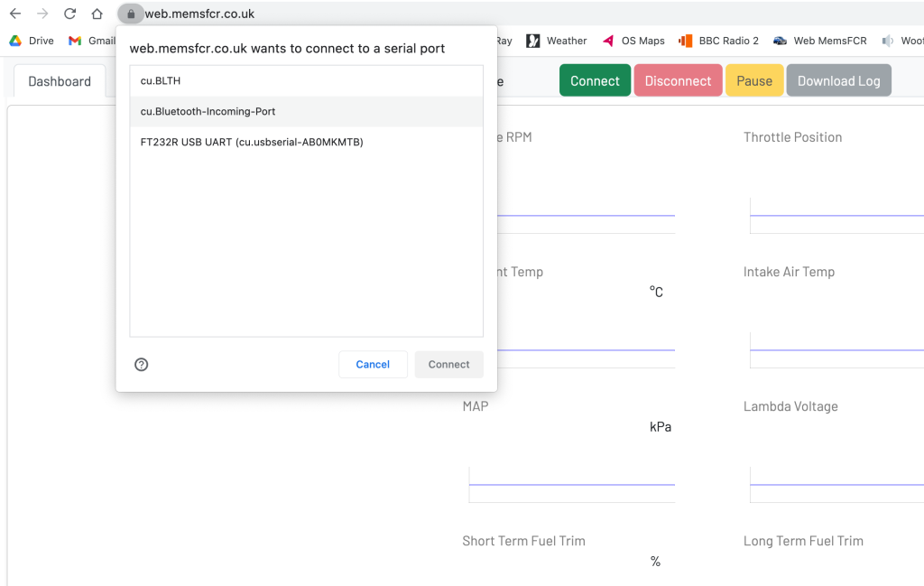Click the browser home icon

point(97,14)
